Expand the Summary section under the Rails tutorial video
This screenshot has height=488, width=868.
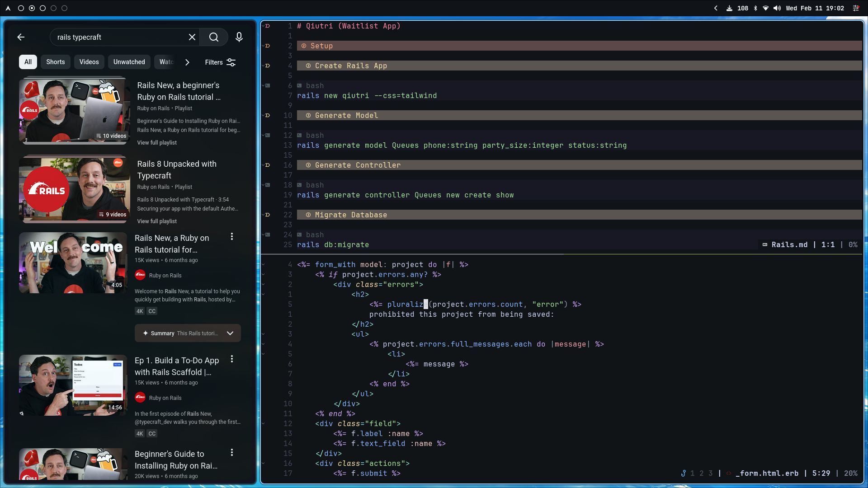230,333
